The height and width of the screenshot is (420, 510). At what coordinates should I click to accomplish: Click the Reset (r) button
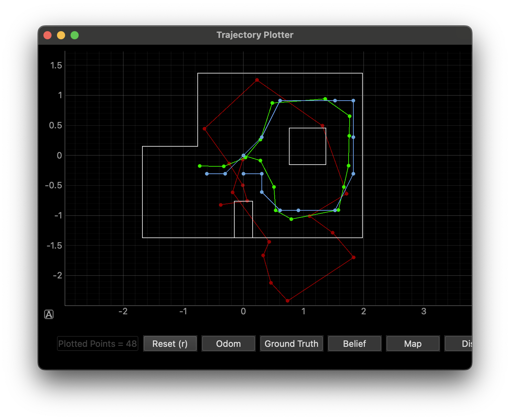[x=170, y=343]
